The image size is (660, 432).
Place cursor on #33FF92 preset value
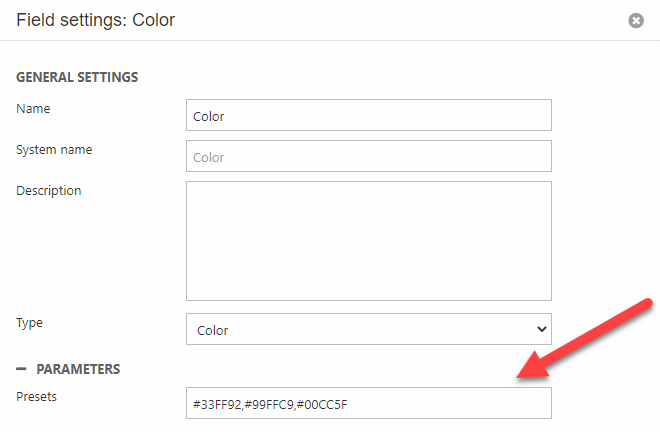click(217, 404)
